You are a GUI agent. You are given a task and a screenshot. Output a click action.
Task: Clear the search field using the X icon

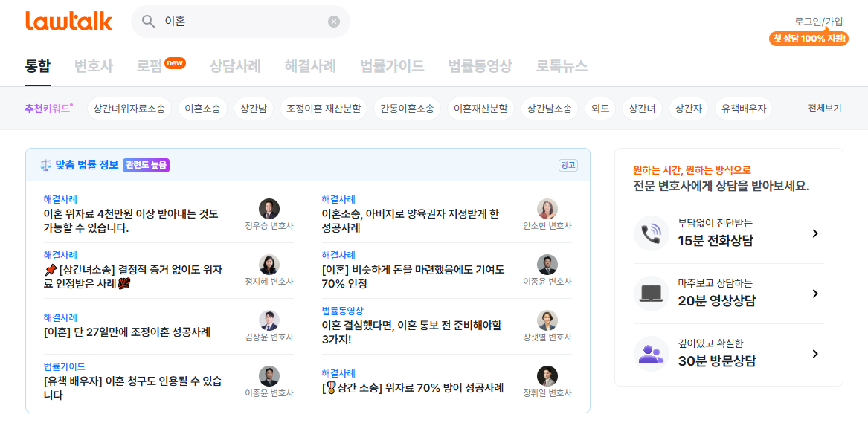333,22
